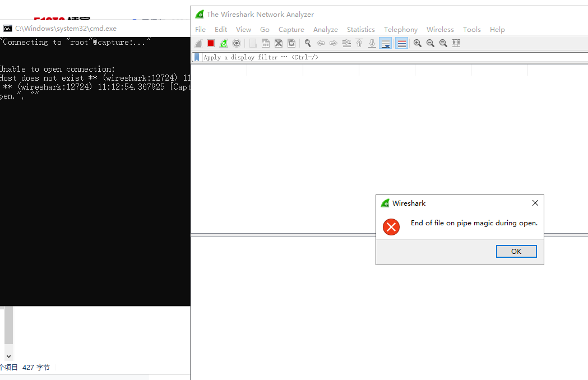588x380 pixels.
Task: Click the cmd.exe title bar text
Action: (x=66, y=29)
